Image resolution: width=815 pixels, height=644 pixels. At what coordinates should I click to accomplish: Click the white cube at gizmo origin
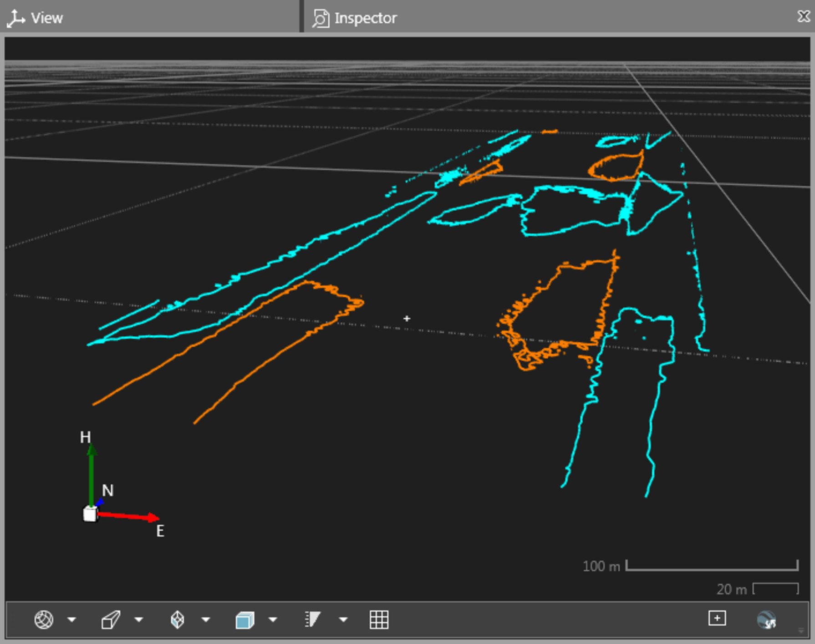90,514
